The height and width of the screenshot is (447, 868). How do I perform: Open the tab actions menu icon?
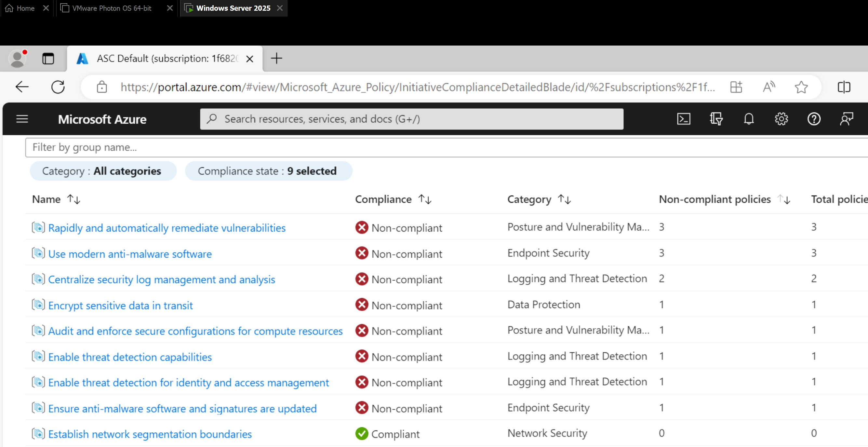tap(48, 59)
